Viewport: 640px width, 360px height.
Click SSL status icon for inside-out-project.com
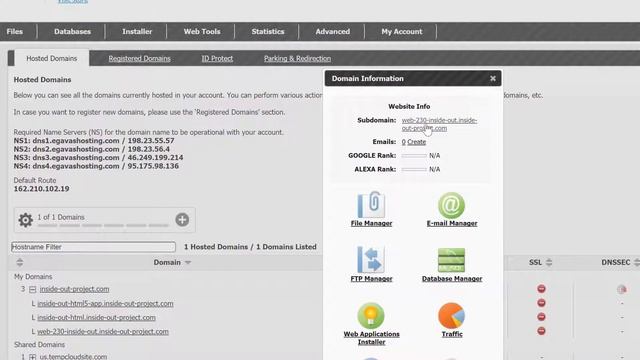541,289
